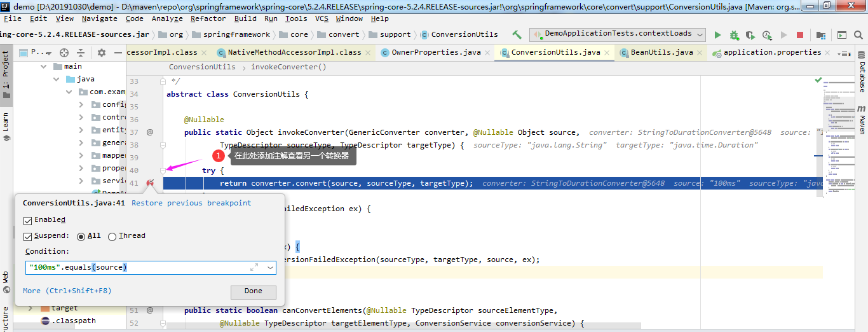Expand the entity package
The image size is (868, 332).
(81, 130)
